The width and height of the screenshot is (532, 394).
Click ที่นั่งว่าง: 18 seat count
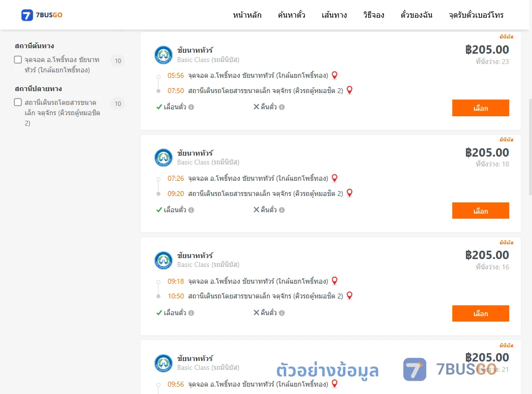click(492, 164)
